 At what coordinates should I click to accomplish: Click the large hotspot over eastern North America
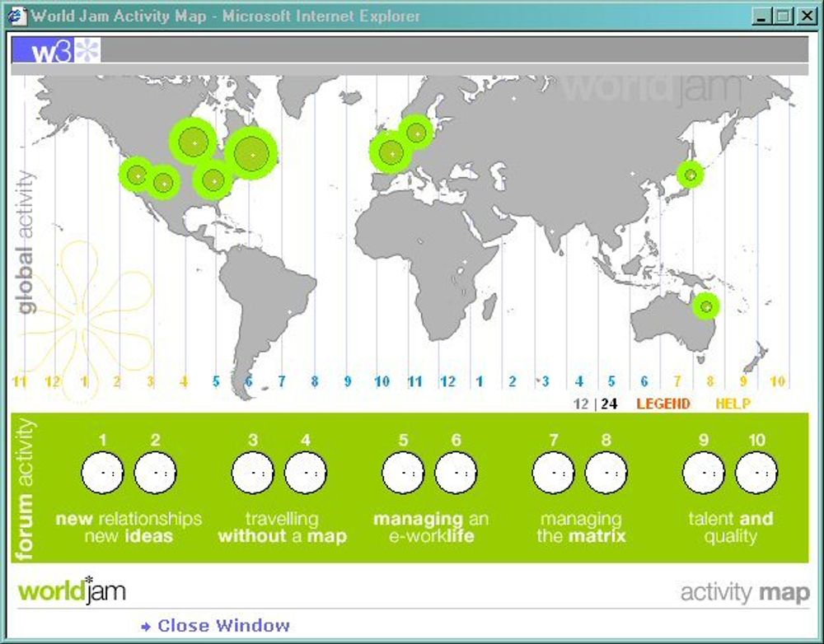[251, 155]
